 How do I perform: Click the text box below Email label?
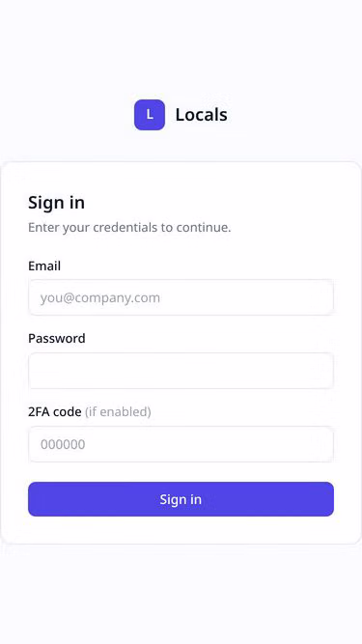[181, 297]
